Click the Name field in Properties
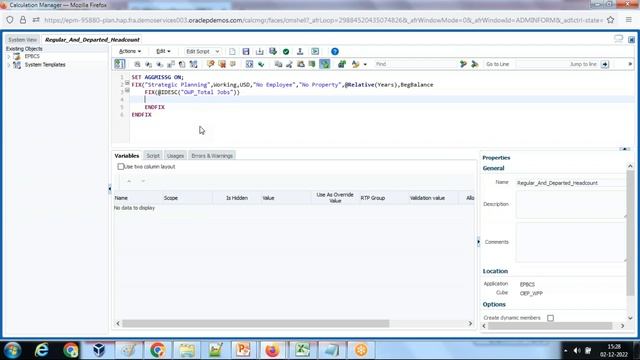 point(570,183)
